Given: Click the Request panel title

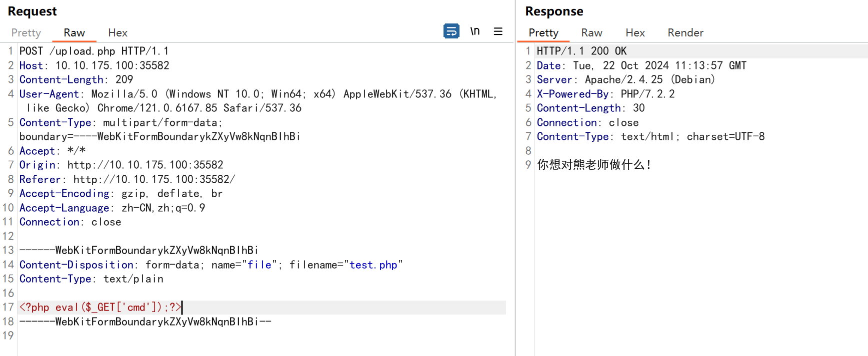Looking at the screenshot, I should pyautogui.click(x=32, y=11).
